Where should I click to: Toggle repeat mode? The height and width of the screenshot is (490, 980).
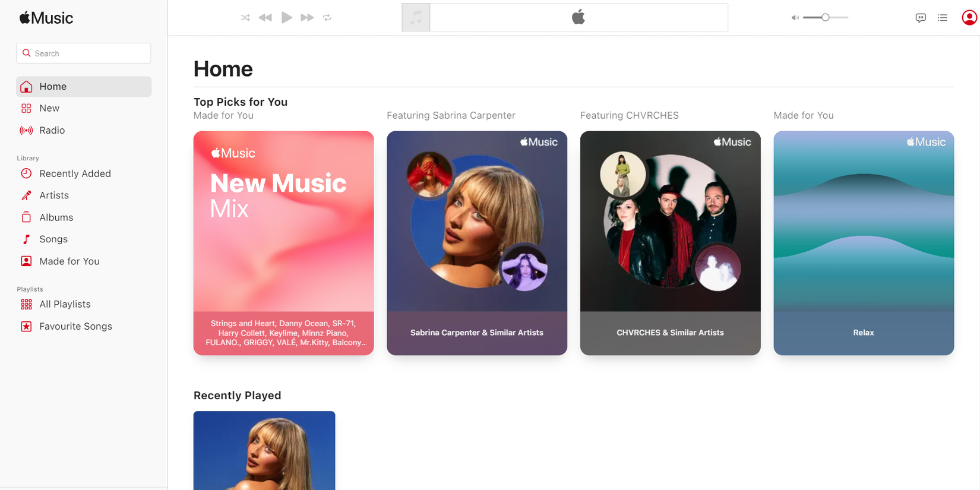coord(327,18)
